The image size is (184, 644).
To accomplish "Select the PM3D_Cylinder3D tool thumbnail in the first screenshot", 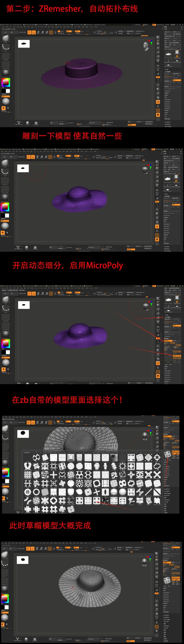I will coord(168,55).
